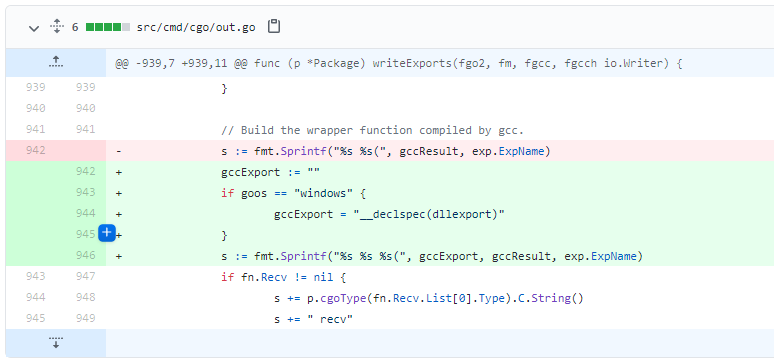This screenshot has height=360, width=774.
Task: Click new line number 948
Action: click(x=85, y=297)
